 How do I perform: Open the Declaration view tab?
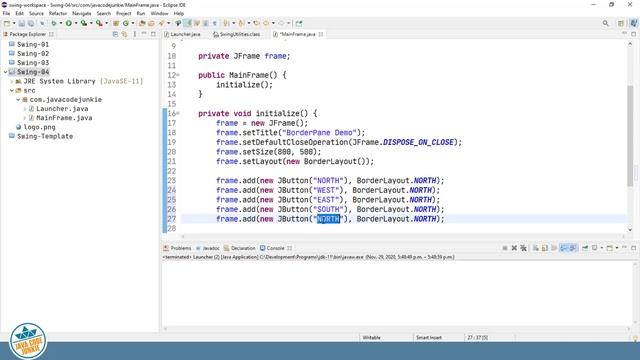[x=240, y=248]
